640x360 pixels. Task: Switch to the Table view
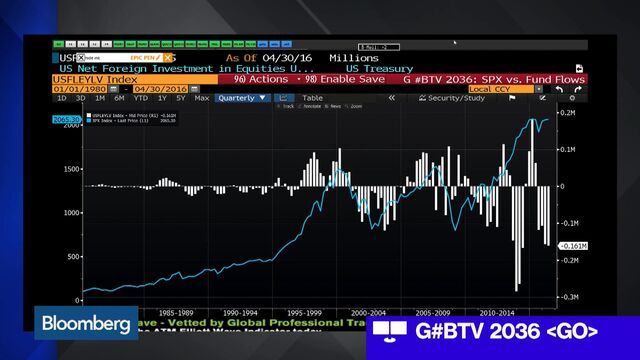(312, 98)
